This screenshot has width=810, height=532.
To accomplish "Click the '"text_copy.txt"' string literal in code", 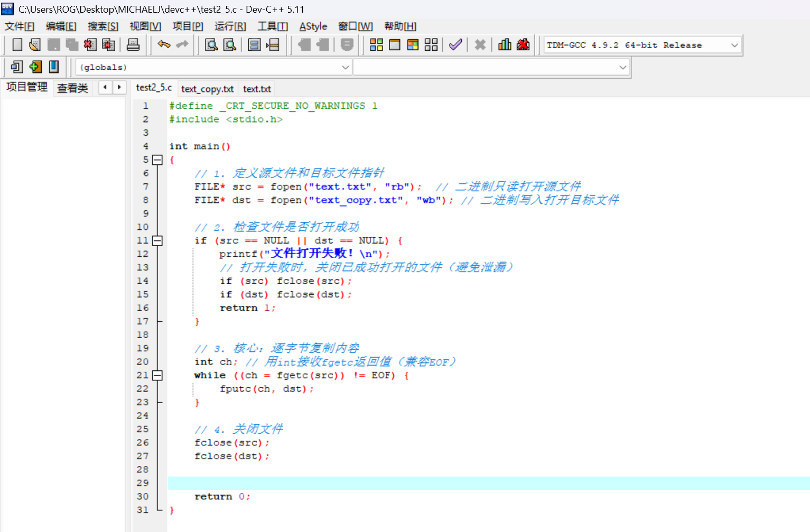I will (359, 200).
